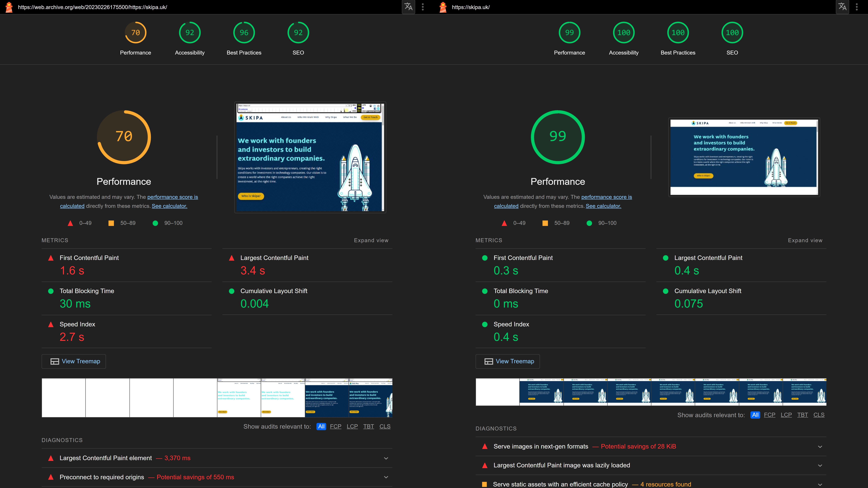Select the CLS audit filter in right report
868x488 pixels.
pos(819,415)
